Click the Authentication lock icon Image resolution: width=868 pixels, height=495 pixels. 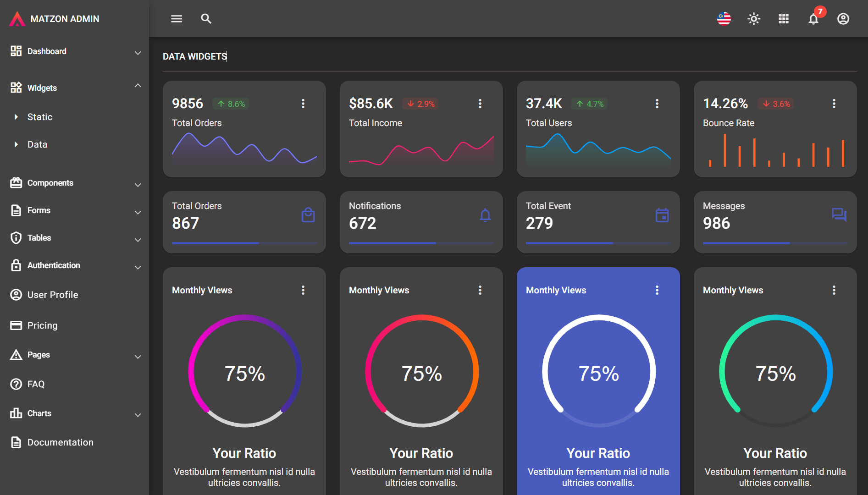pos(16,265)
